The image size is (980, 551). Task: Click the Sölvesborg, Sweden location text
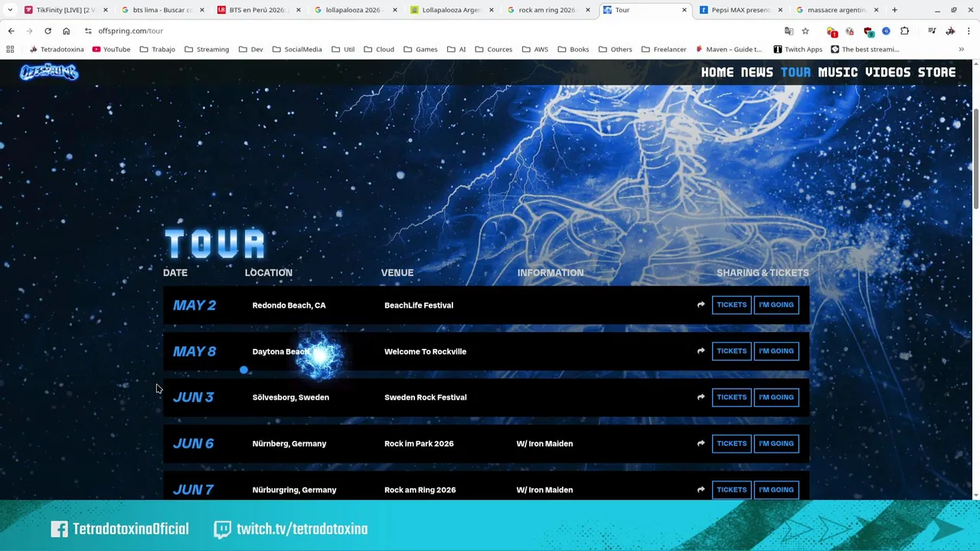coord(290,397)
